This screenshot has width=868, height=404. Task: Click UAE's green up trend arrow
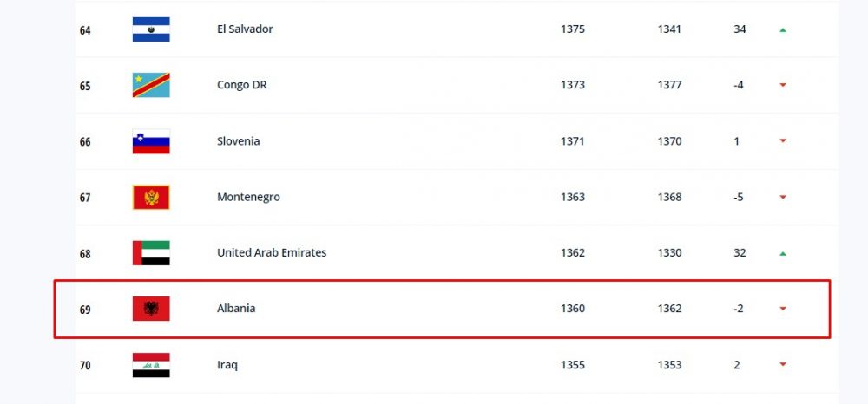click(783, 254)
